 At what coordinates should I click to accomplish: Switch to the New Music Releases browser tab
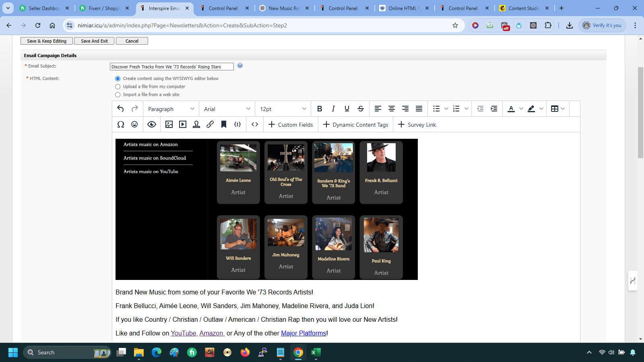(x=284, y=8)
